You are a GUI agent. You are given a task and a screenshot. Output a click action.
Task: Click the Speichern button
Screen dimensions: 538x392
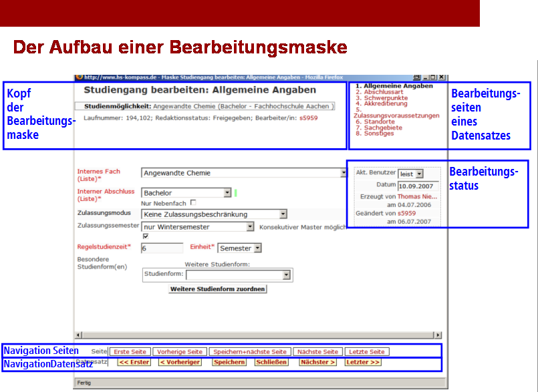pyautogui.click(x=229, y=362)
